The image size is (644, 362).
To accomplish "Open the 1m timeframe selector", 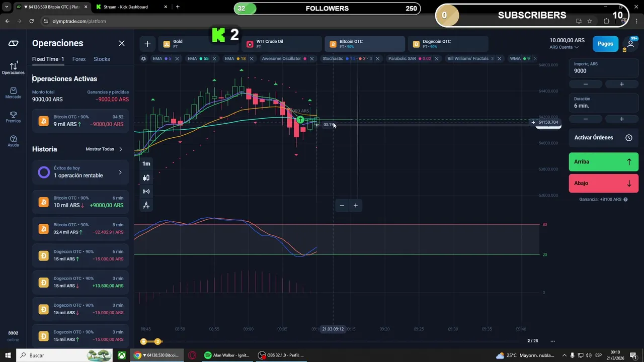I will [146, 163].
